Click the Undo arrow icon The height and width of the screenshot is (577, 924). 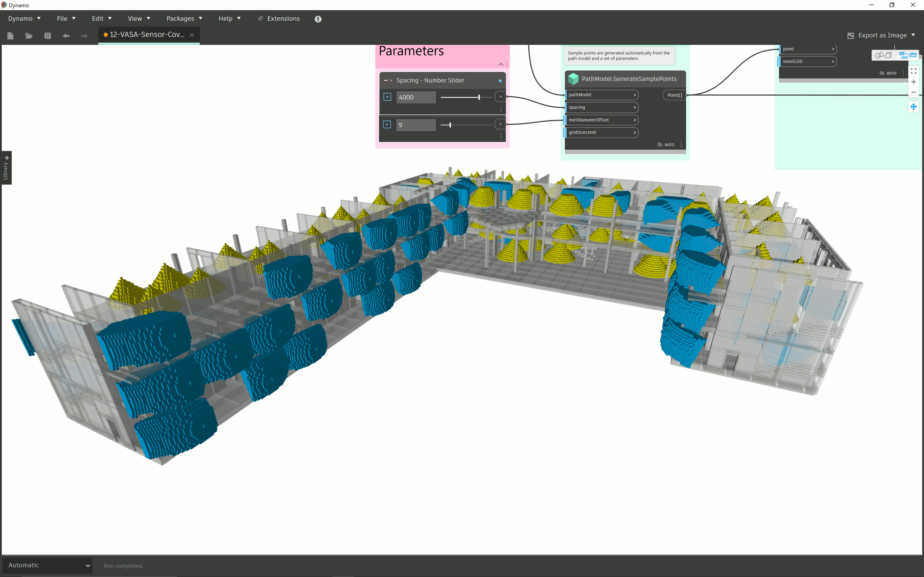(66, 36)
